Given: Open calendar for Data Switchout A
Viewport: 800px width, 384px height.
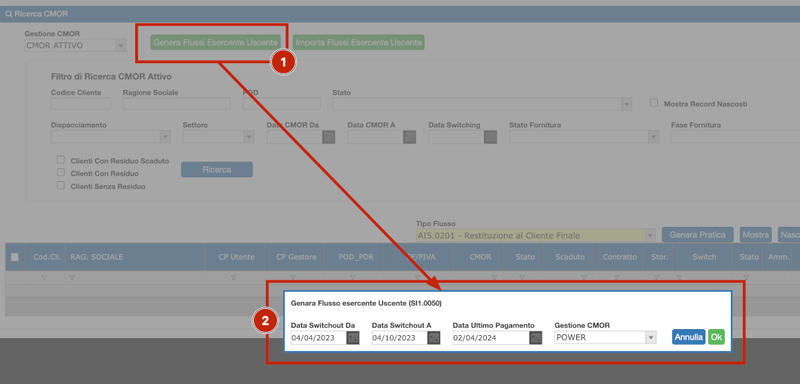Looking at the screenshot, I should pyautogui.click(x=434, y=338).
